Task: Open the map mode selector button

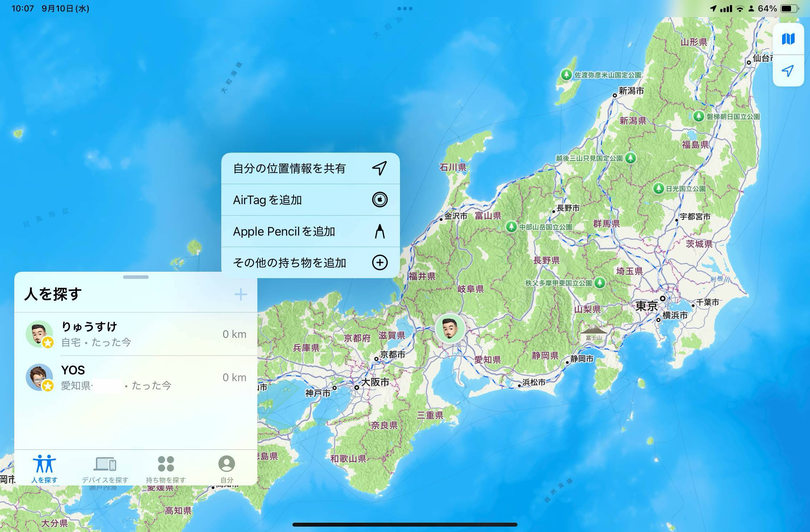Action: (788, 39)
